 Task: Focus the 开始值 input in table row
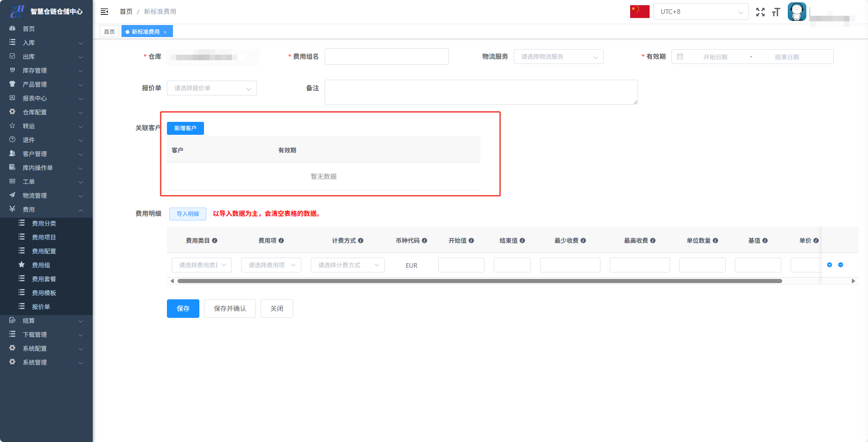click(x=461, y=265)
